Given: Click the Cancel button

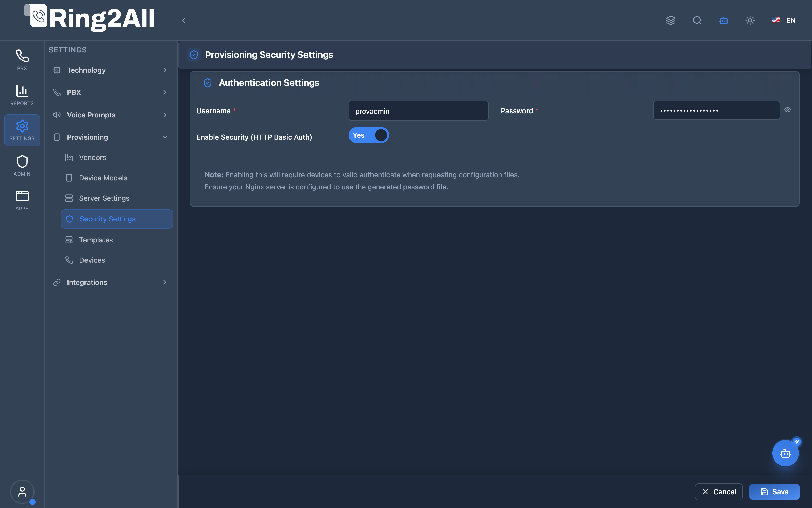Looking at the screenshot, I should click(x=719, y=491).
